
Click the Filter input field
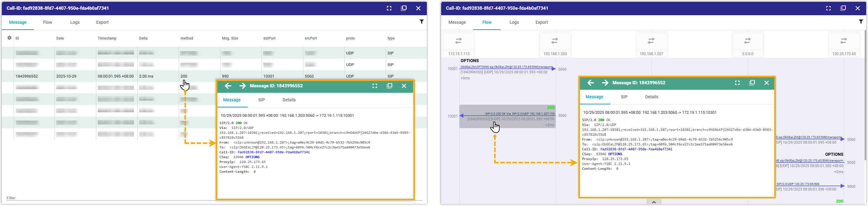point(101,198)
